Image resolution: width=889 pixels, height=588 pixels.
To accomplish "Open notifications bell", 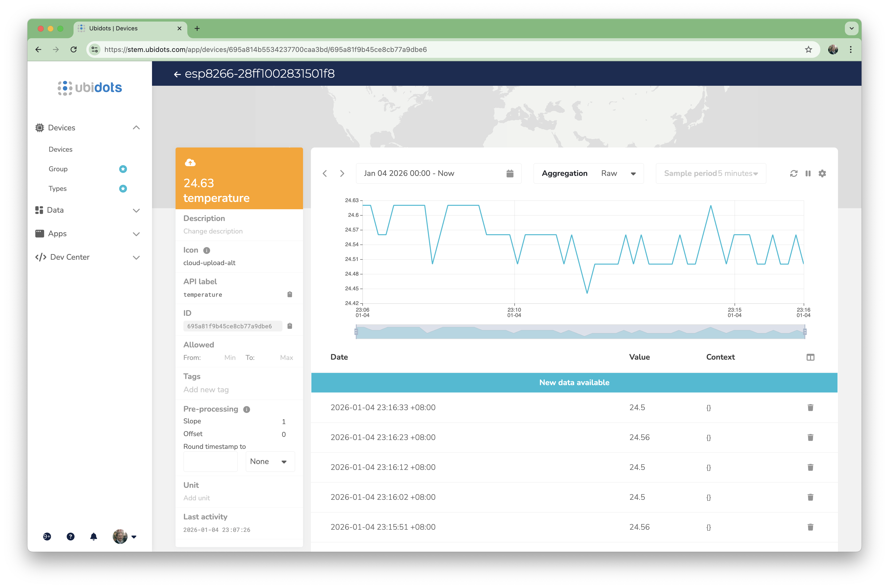I will [93, 537].
